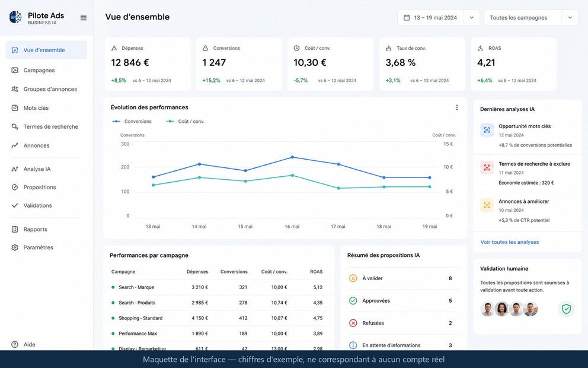Click the green shield validation icon

coord(566,309)
